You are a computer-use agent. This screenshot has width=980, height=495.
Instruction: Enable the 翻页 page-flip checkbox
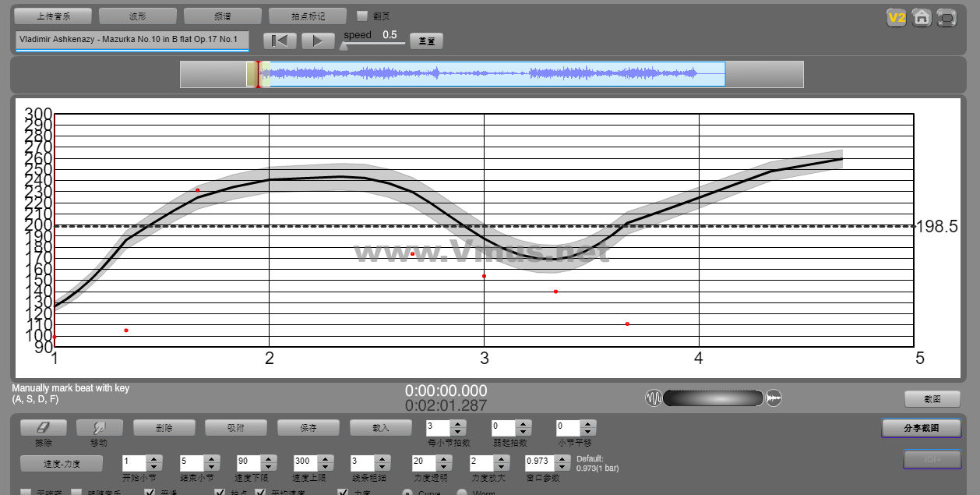coord(362,16)
